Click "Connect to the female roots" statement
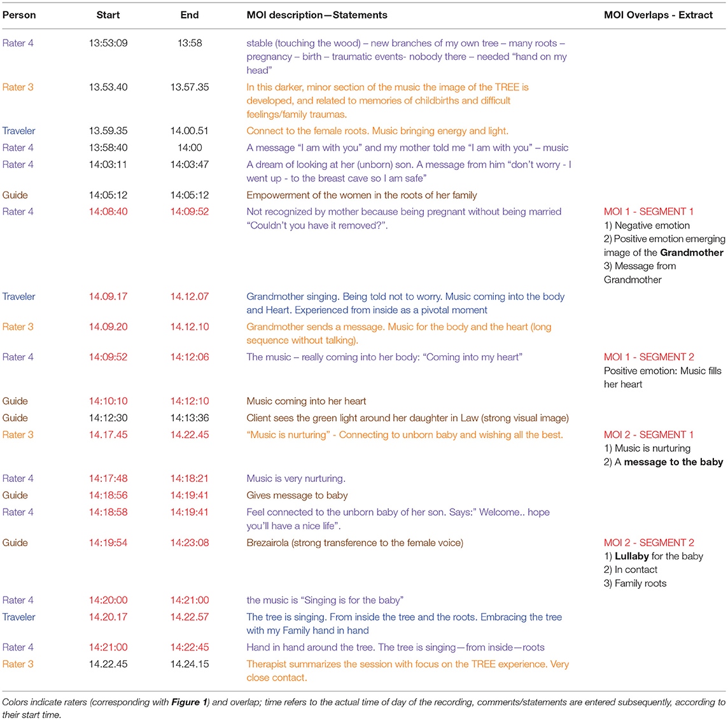 377,131
